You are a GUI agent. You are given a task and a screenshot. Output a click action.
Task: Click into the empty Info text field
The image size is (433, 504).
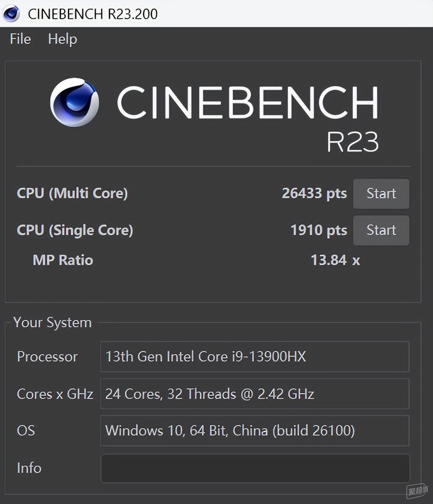click(x=255, y=468)
